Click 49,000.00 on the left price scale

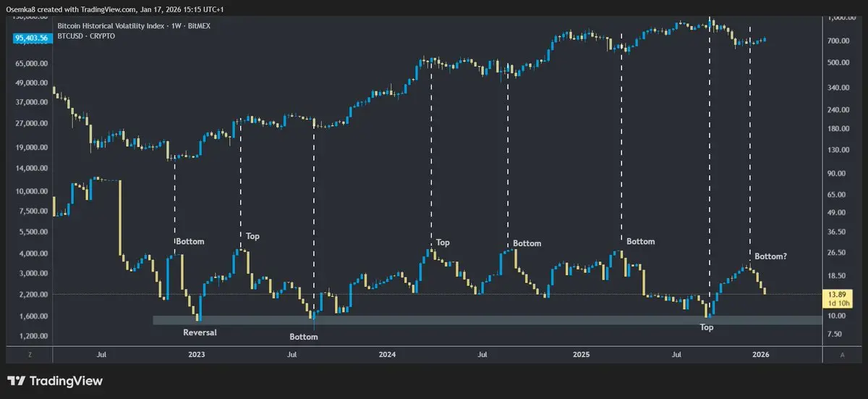31,83
